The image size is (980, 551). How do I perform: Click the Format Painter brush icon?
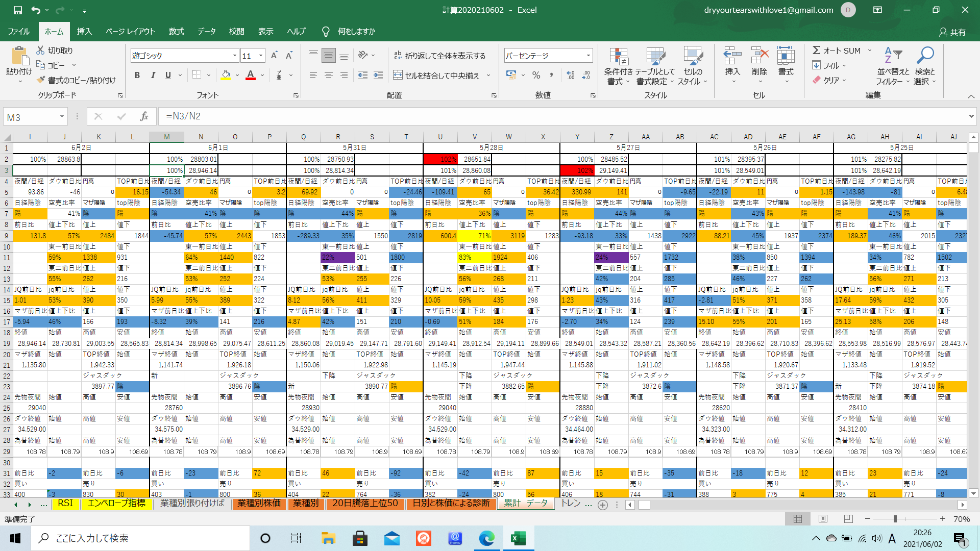(x=42, y=80)
